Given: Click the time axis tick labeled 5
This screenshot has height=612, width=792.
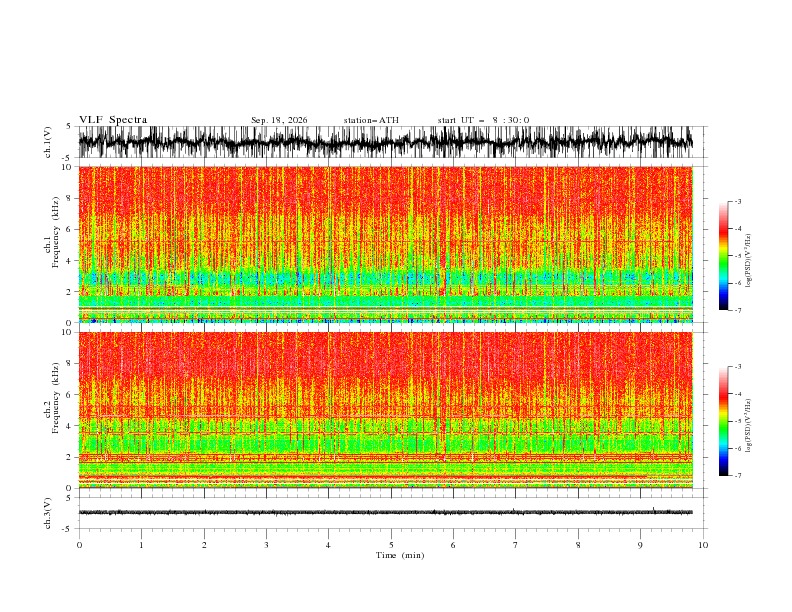Looking at the screenshot, I should [x=391, y=545].
